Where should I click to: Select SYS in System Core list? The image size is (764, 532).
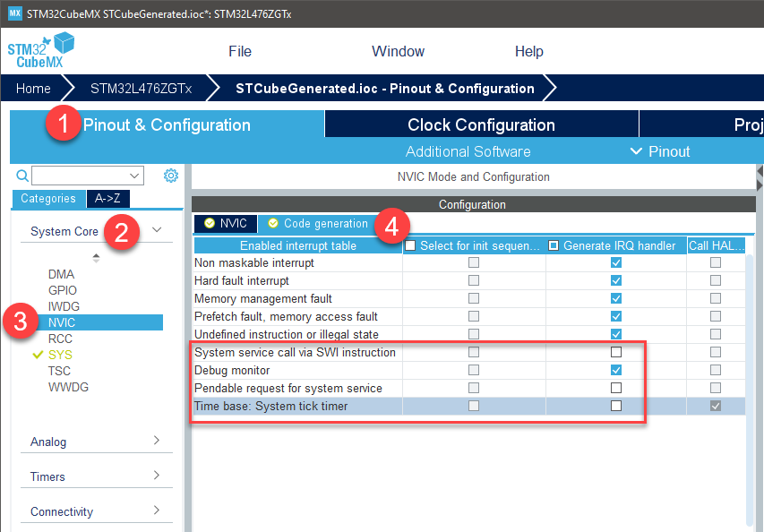point(60,355)
